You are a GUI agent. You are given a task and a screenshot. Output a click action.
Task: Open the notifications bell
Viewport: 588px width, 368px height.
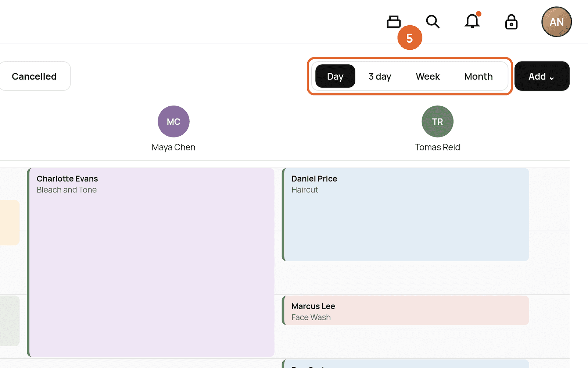click(472, 21)
